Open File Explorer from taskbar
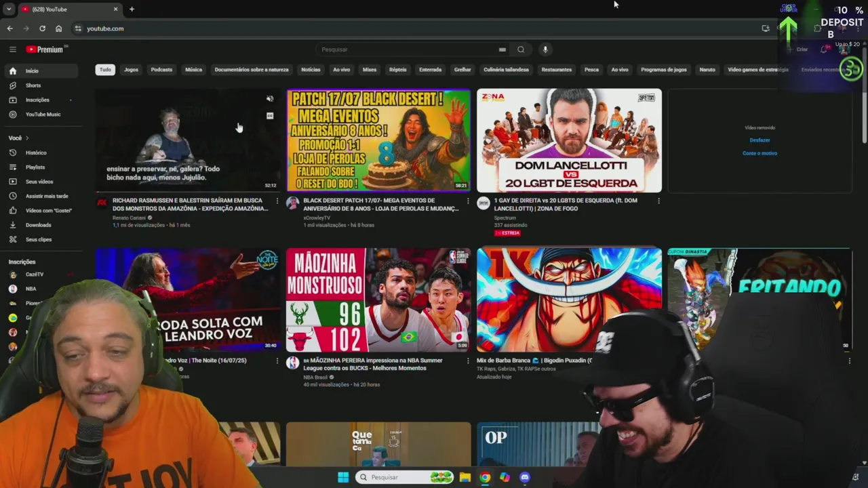Viewport: 868px width, 488px height. click(465, 477)
